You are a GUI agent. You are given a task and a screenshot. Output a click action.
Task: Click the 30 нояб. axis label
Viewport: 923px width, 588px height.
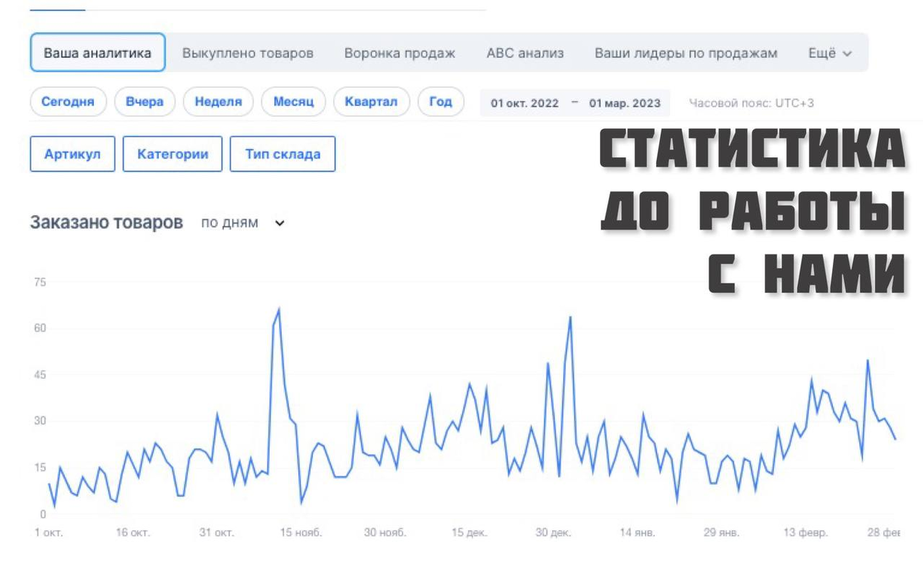(x=385, y=533)
